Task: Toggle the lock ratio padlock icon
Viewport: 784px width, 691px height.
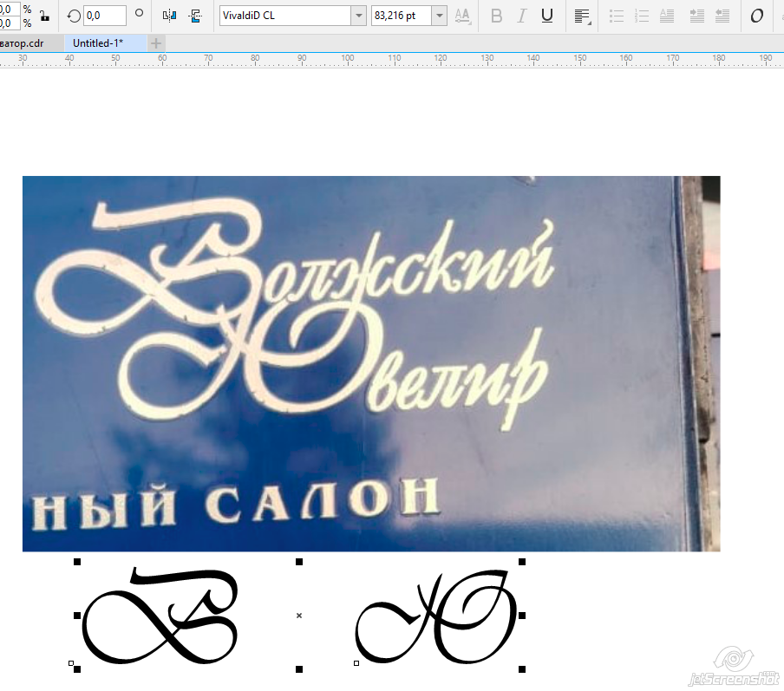Action: coord(44,16)
